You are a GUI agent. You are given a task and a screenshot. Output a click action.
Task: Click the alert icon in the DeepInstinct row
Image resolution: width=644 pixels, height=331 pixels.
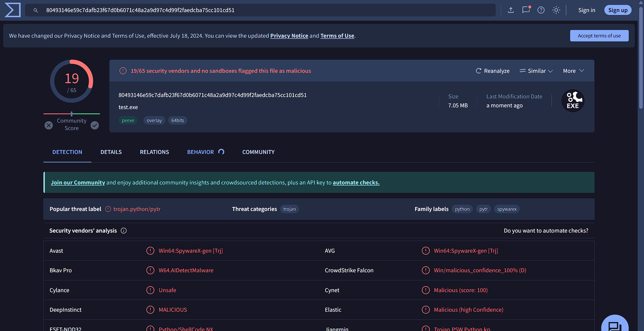150,310
